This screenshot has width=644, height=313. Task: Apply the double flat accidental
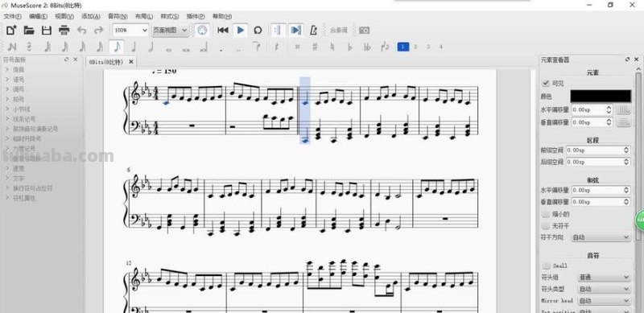coord(367,47)
